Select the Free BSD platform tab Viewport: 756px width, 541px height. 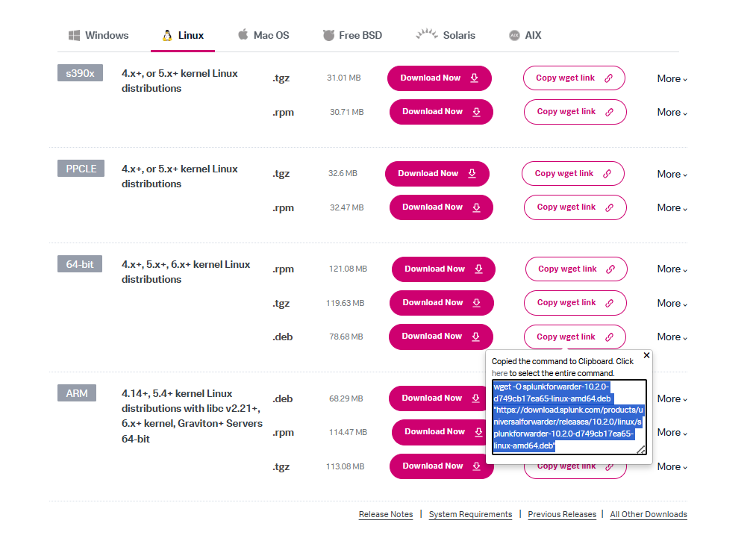point(352,35)
